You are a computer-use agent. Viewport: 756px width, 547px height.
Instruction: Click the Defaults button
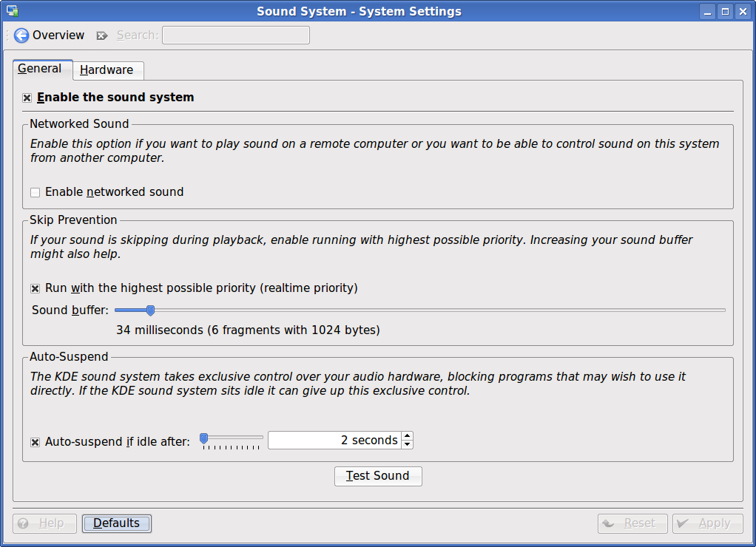pyautogui.click(x=117, y=523)
